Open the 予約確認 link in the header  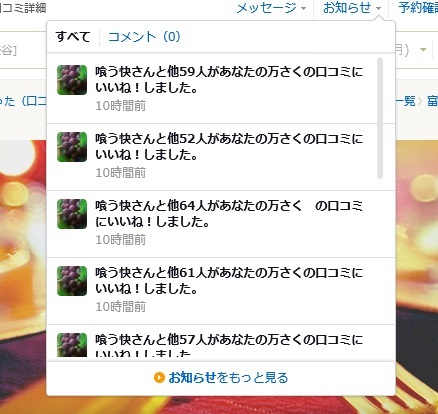[x=418, y=8]
